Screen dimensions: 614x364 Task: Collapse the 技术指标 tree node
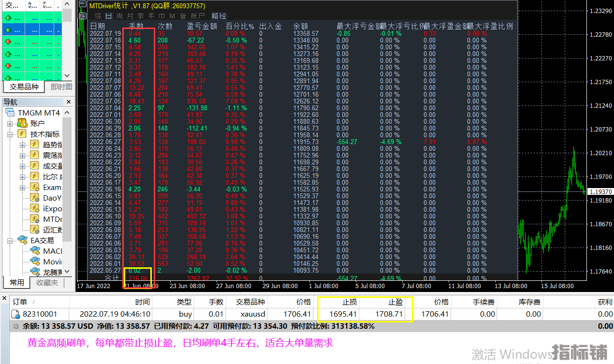pyautogui.click(x=10, y=134)
